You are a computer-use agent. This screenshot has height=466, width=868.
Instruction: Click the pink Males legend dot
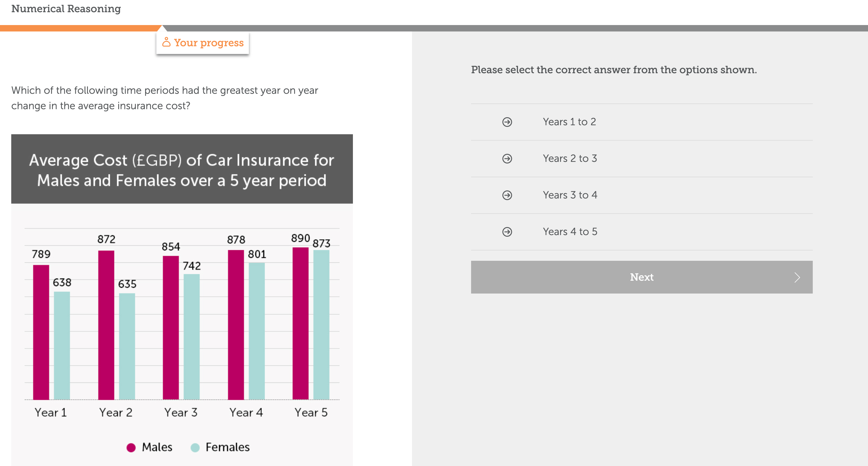(x=131, y=447)
